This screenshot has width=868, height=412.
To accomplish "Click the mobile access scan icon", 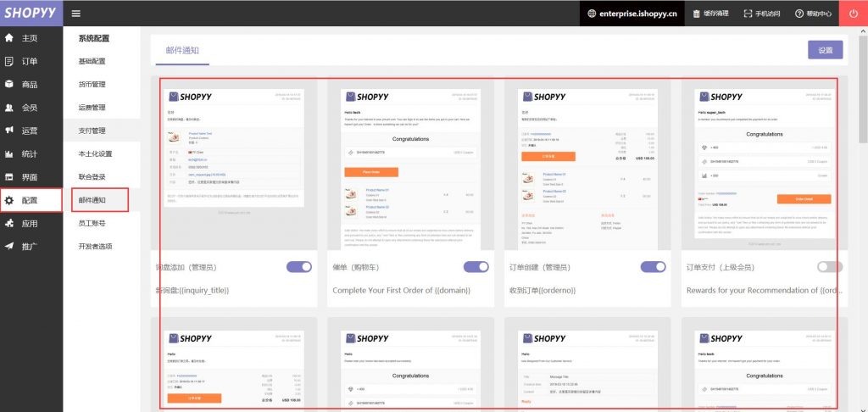I will point(748,14).
